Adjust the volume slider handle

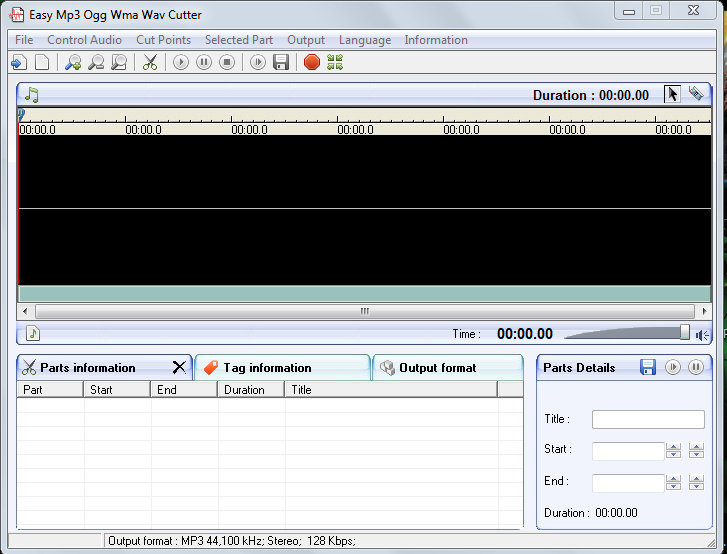tap(685, 332)
